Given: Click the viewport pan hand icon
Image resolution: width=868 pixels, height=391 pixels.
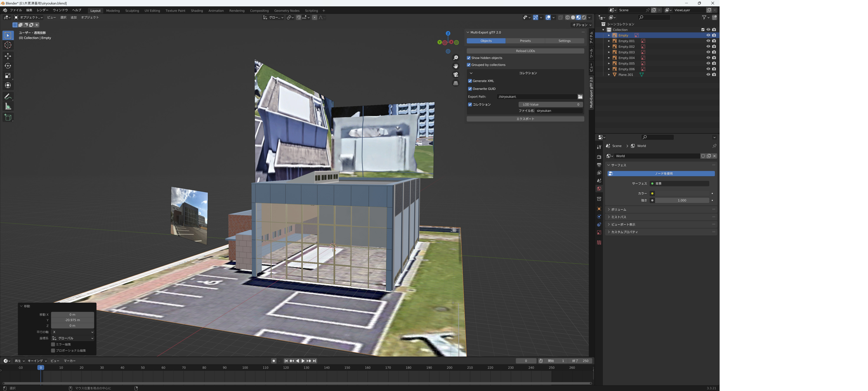Looking at the screenshot, I should click(x=455, y=66).
